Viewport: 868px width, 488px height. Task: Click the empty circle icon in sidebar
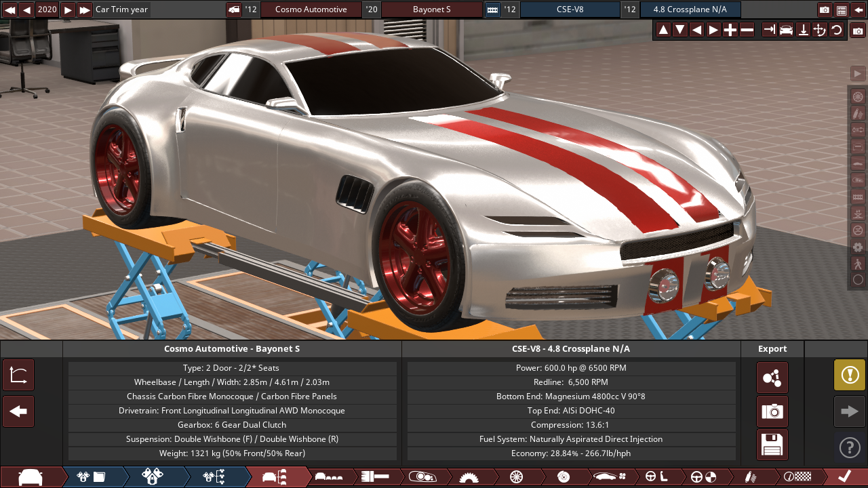[858, 279]
